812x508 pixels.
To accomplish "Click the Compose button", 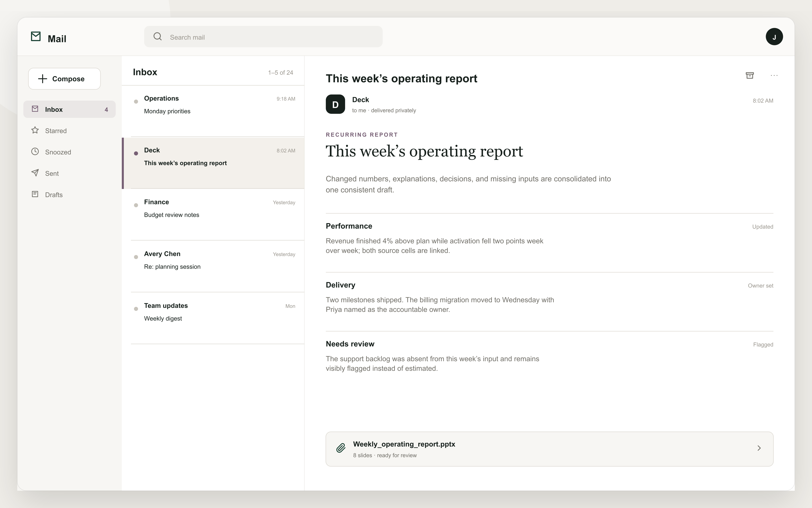I will coord(64,79).
